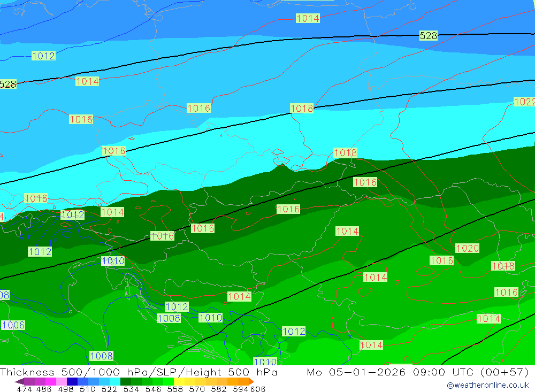Click the red 1022 isobar label
The height and width of the screenshot is (392, 535).
tap(524, 102)
